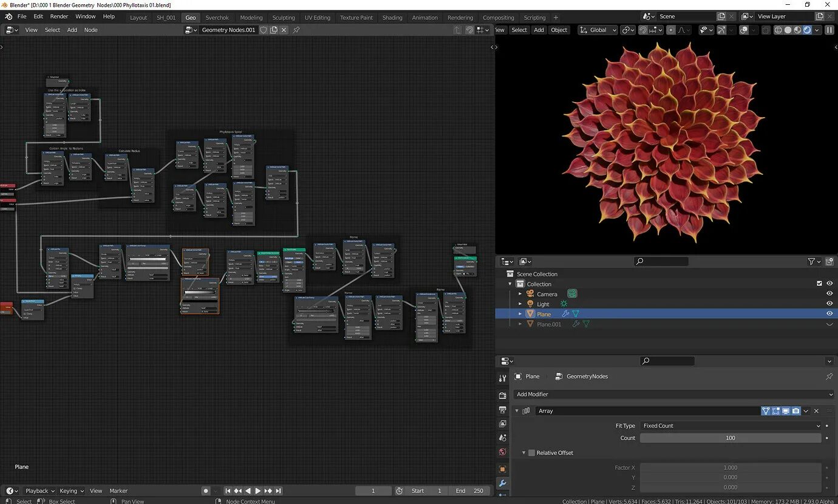
Task: Expand the Plane object in outliner
Action: [x=520, y=314]
